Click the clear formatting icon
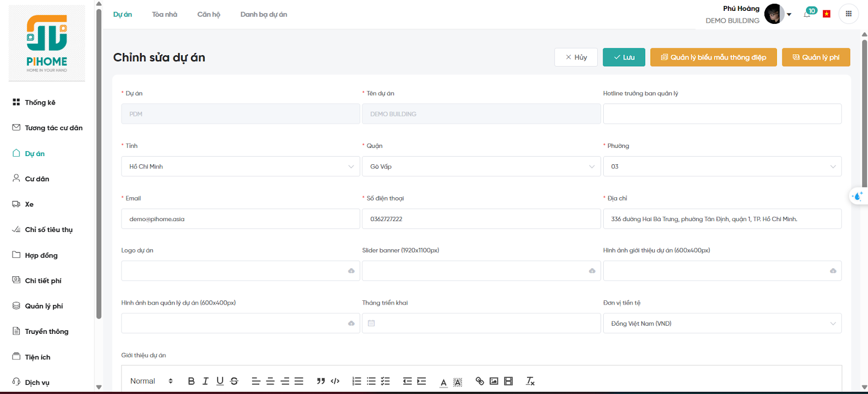This screenshot has width=868, height=394. click(530, 381)
